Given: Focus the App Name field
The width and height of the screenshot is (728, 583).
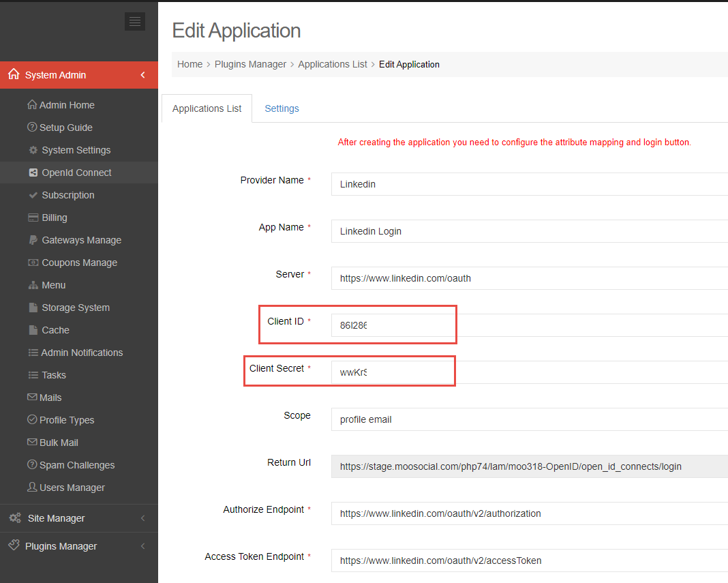Looking at the screenshot, I should 529,231.
